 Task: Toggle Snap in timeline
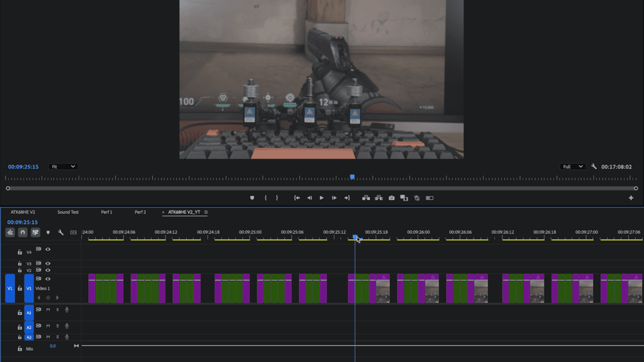(23, 233)
